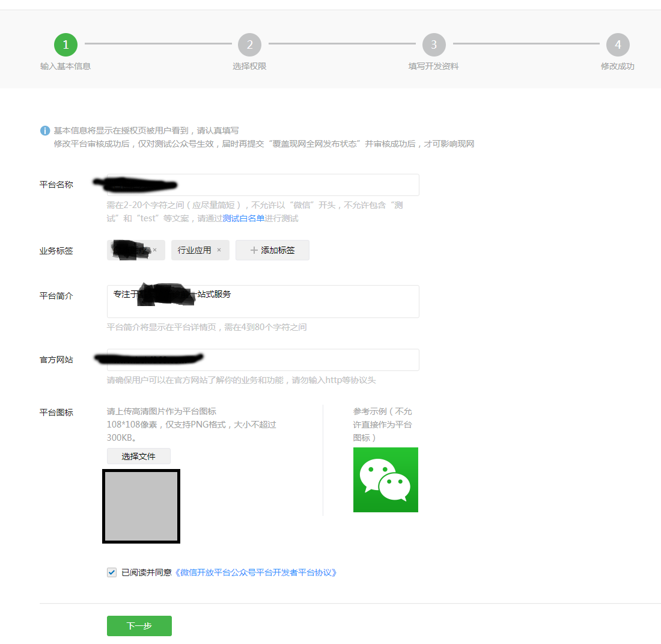Open the 微信开放平台公众号平台开发者平台协议 link
The width and height of the screenshot is (661, 644).
click(256, 572)
